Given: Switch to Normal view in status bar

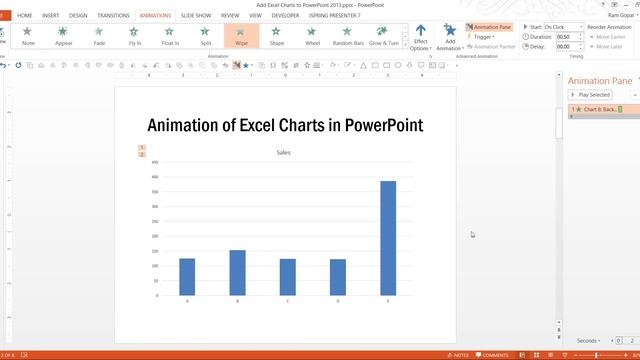Looking at the screenshot, I should point(522,355).
